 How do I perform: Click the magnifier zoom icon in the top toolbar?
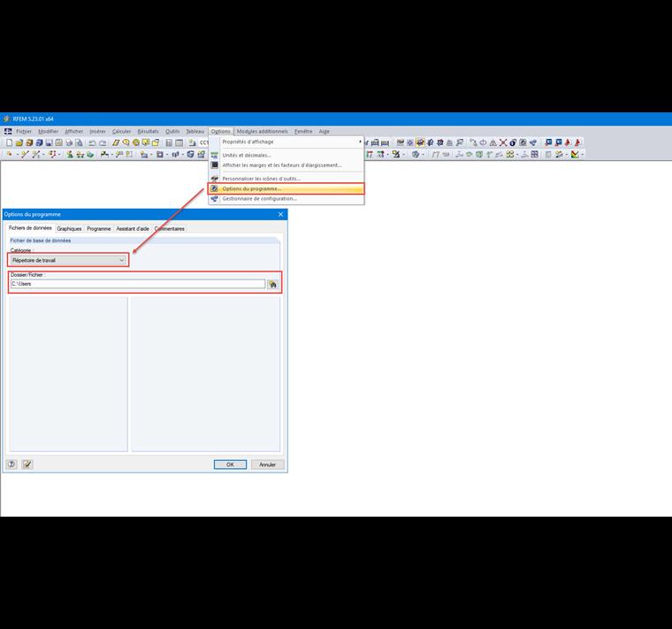(126, 142)
